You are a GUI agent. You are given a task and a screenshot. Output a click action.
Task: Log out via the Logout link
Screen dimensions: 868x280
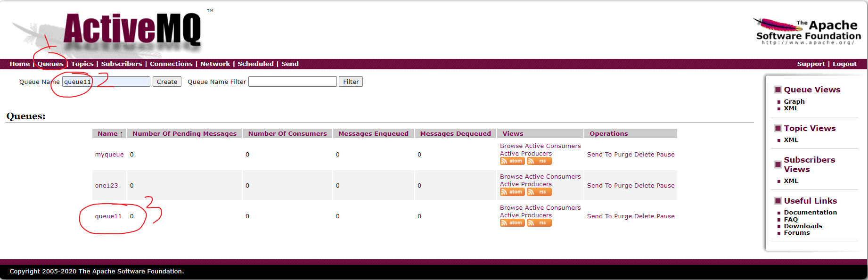pos(844,64)
